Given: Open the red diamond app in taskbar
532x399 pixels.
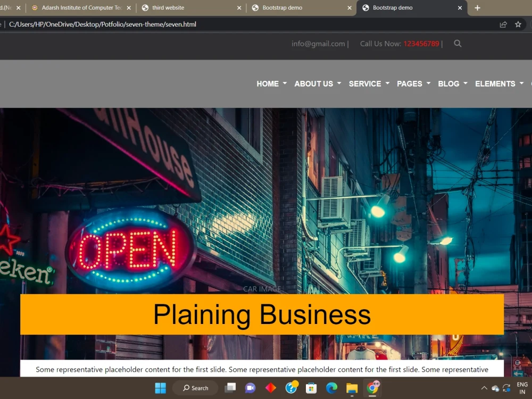Looking at the screenshot, I should [x=270, y=388].
